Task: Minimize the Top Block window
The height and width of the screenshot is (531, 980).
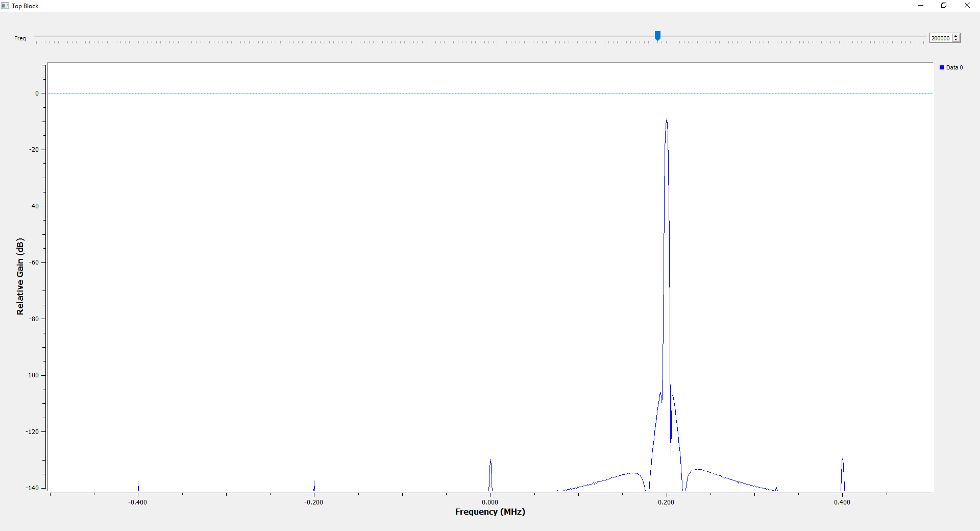Action: click(x=921, y=6)
